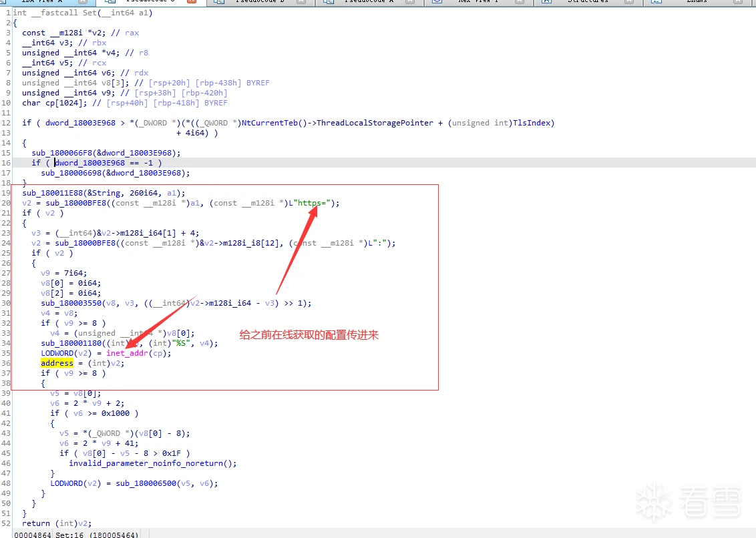Click ThreadLocalStoragePointer member on line 12
This screenshot has width=756, height=538.
[375, 123]
